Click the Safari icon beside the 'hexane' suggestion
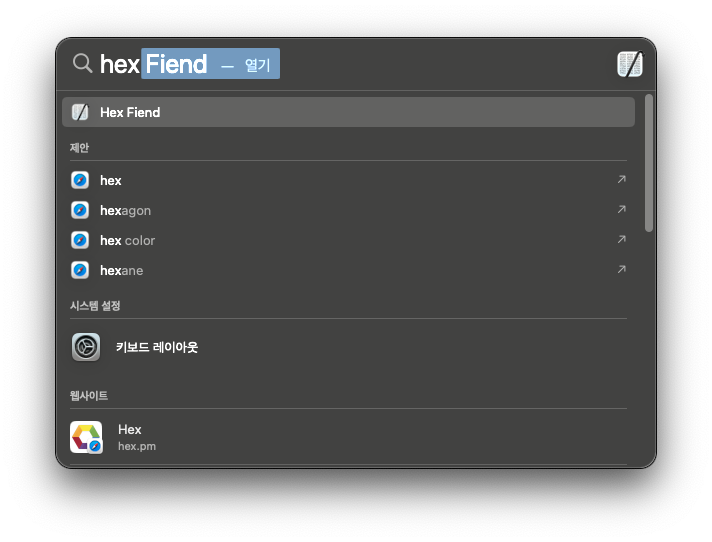 coord(80,270)
